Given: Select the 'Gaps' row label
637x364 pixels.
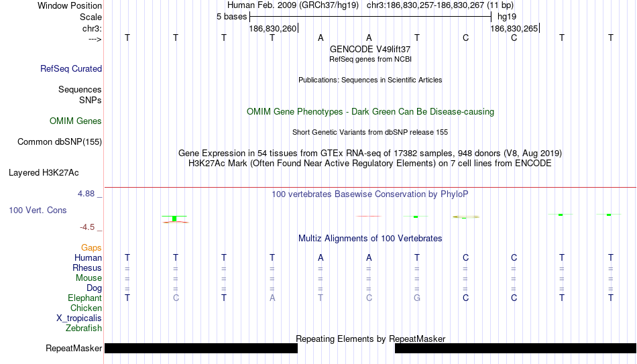Looking at the screenshot, I should (x=91, y=248).
